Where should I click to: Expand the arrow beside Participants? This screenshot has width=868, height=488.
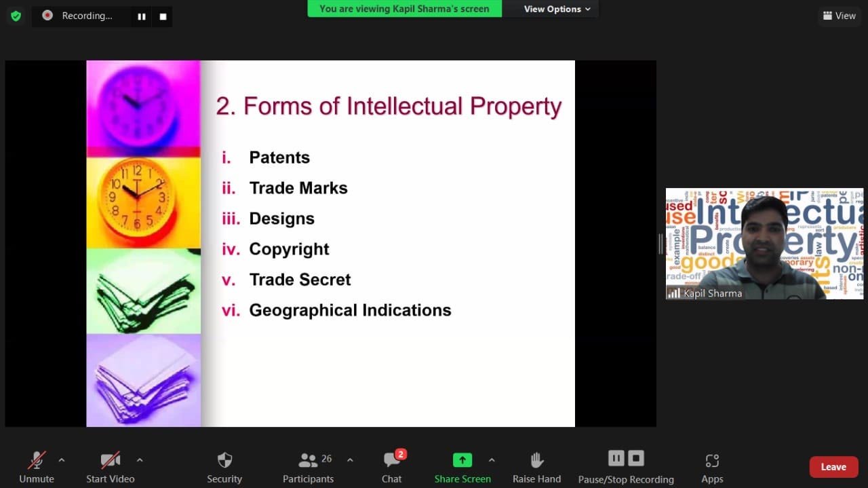click(350, 460)
